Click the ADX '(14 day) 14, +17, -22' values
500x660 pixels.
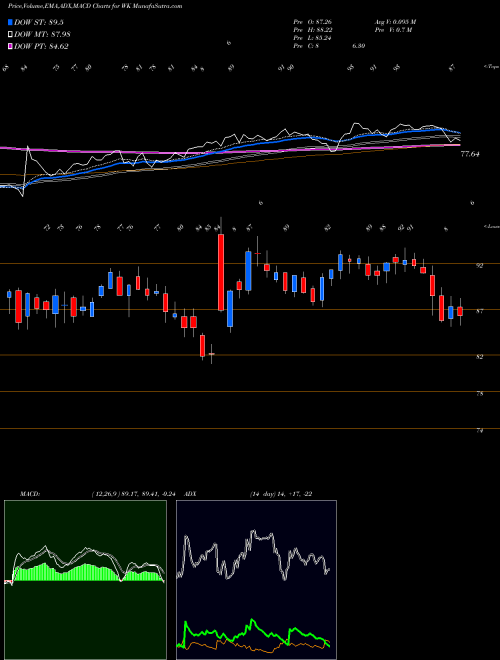pos(280,494)
